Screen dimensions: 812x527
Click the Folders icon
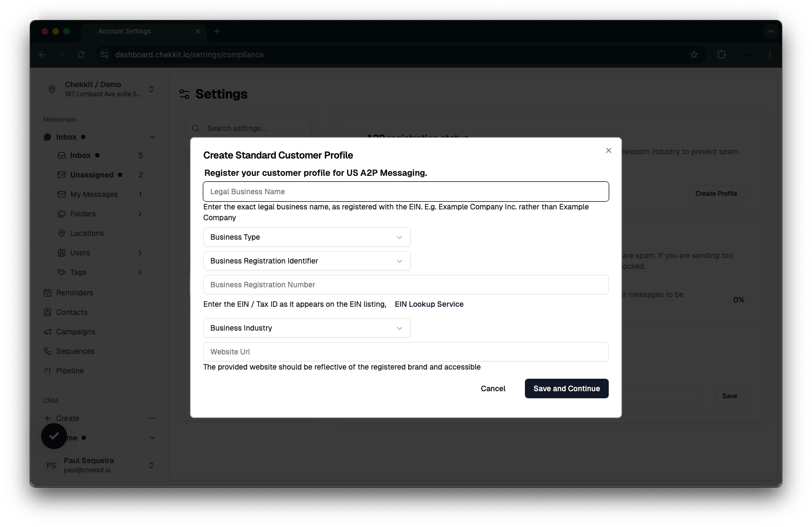(62, 214)
